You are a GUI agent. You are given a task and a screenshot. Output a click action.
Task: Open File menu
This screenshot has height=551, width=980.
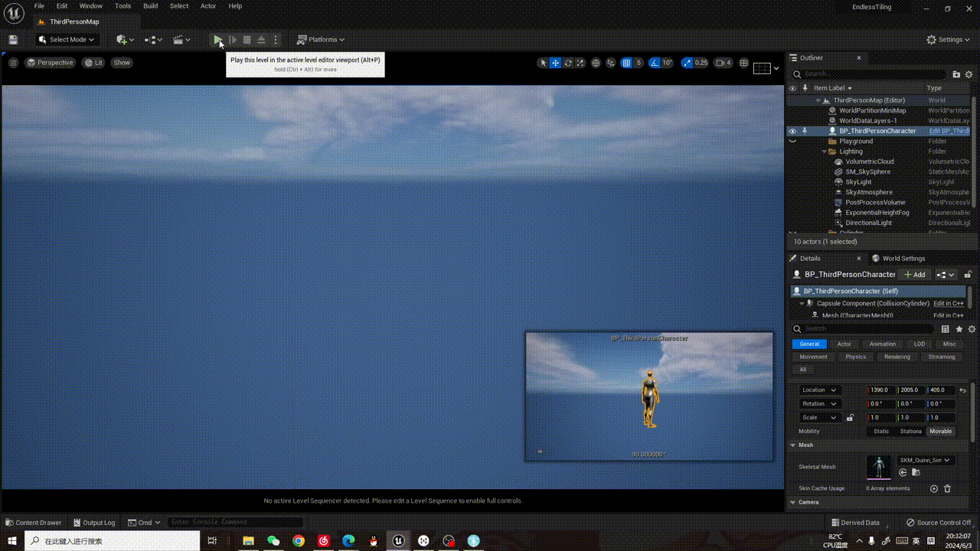[x=39, y=6]
